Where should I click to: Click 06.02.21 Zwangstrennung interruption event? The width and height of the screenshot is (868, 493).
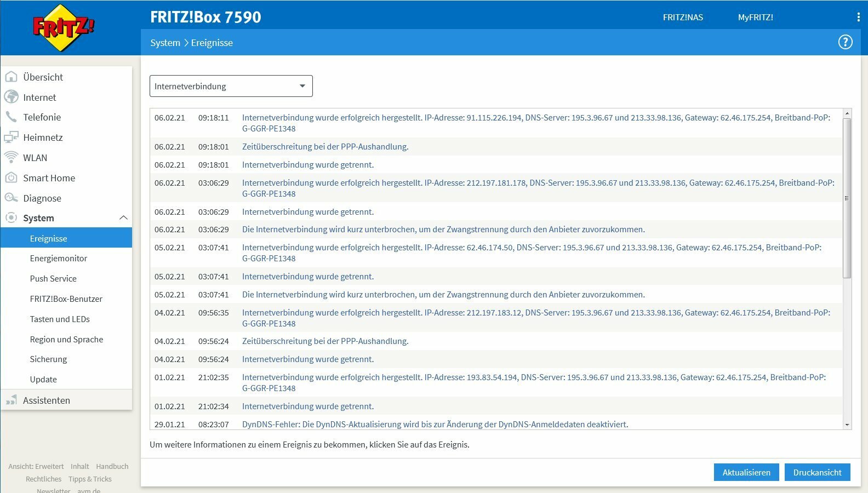click(x=496, y=230)
